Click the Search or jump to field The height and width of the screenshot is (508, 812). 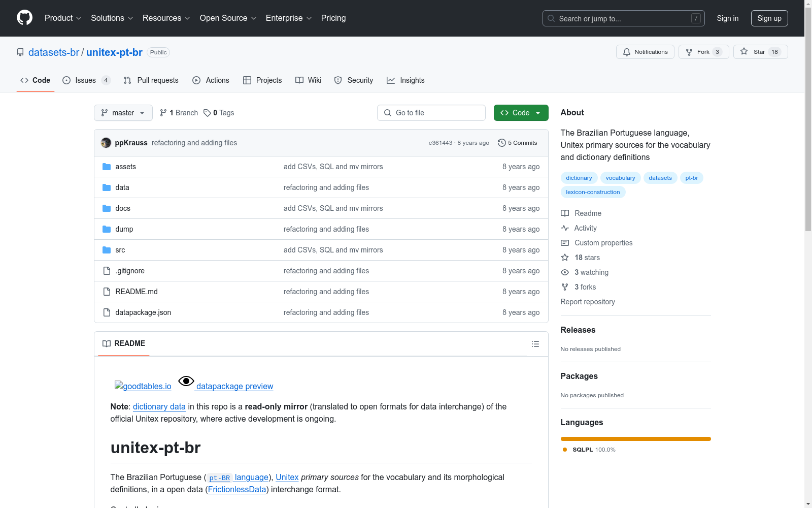tap(624, 18)
